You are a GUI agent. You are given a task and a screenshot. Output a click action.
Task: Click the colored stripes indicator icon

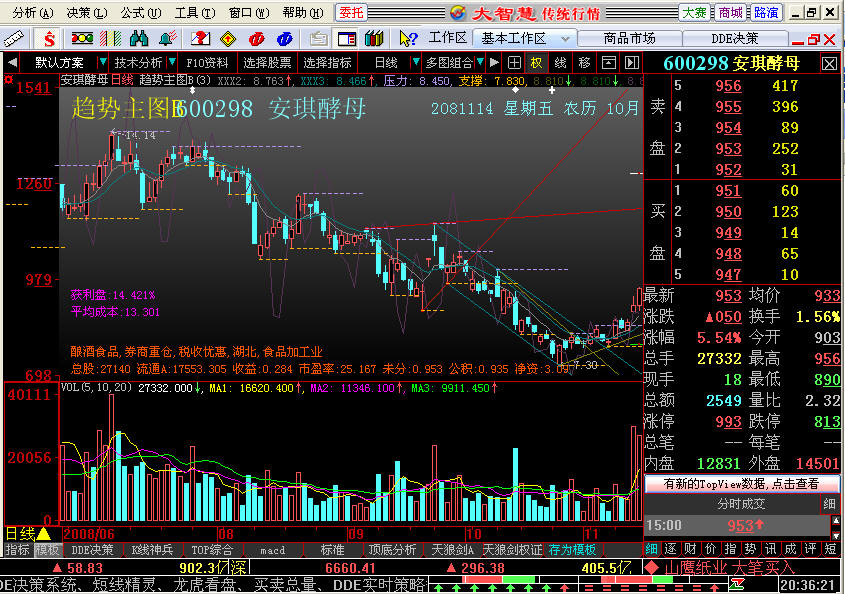click(x=111, y=38)
